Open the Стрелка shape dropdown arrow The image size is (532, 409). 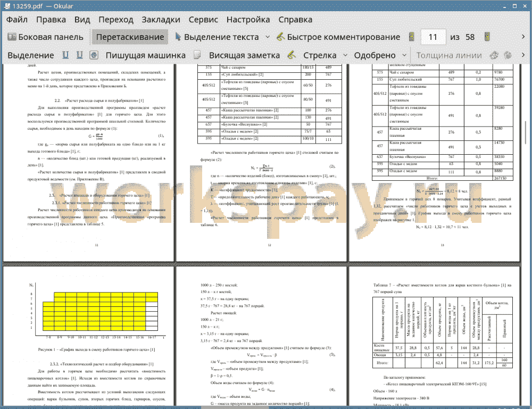coord(345,55)
